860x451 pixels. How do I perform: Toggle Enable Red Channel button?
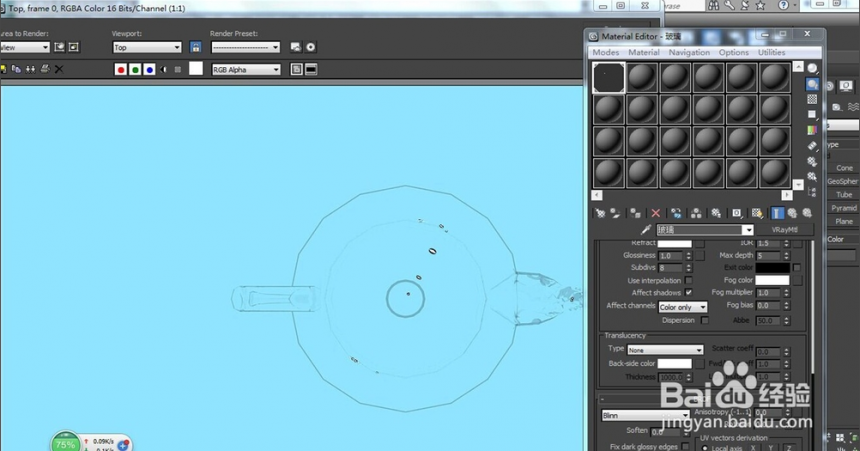[x=121, y=70]
